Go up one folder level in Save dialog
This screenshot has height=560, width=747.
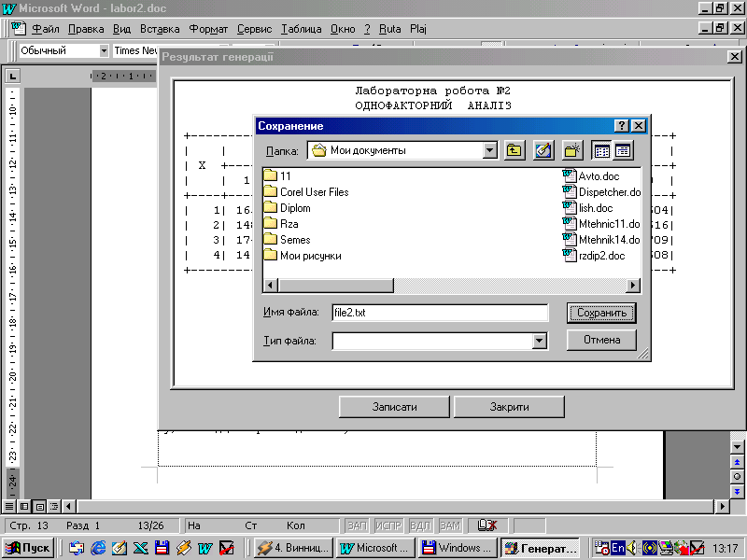point(514,151)
